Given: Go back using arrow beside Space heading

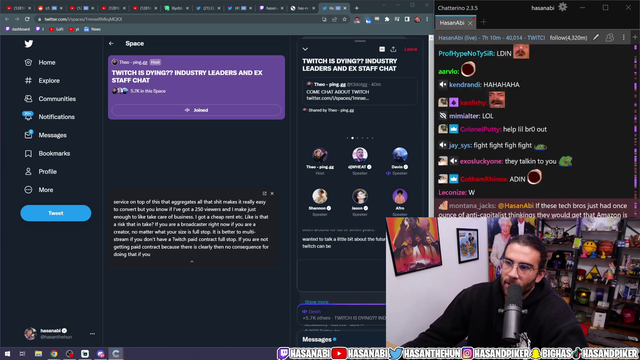Looking at the screenshot, I should tap(111, 43).
